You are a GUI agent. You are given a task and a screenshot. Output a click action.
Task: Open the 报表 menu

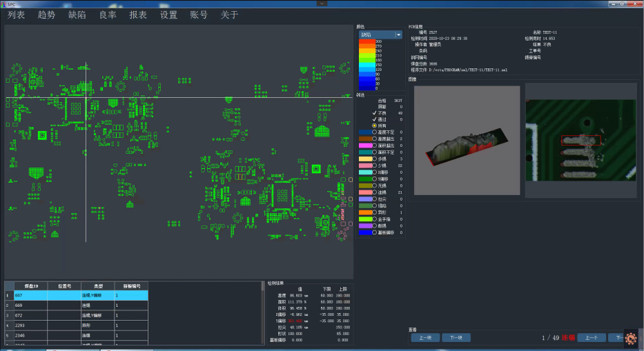click(x=138, y=14)
